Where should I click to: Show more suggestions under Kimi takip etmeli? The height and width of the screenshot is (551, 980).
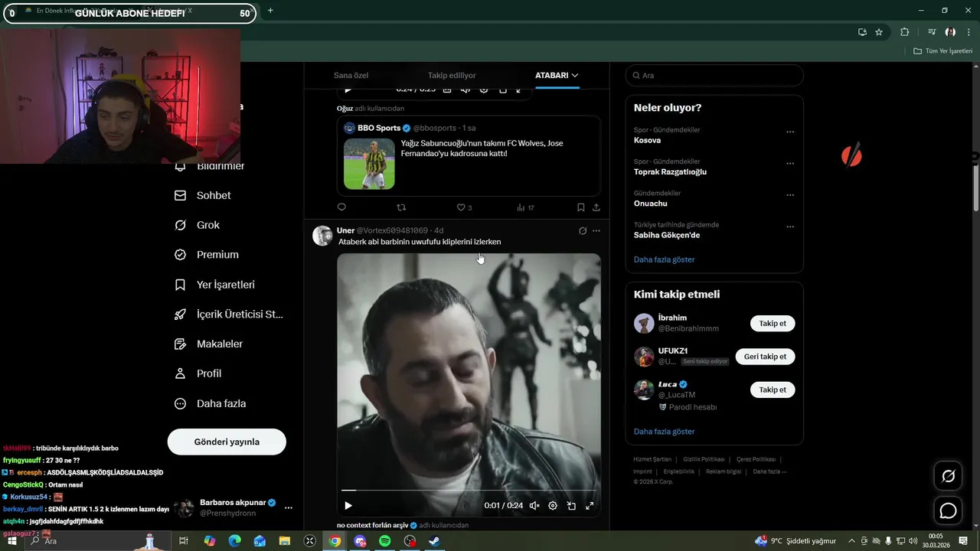pos(665,432)
